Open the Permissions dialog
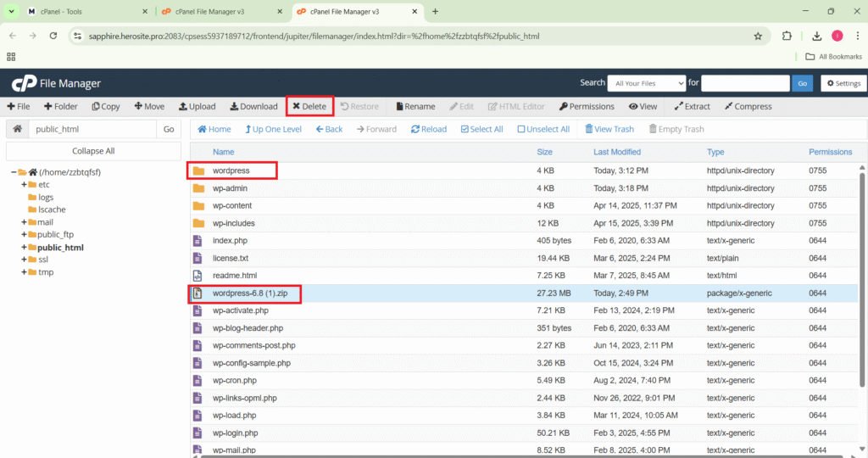The height and width of the screenshot is (458, 868). coord(587,106)
